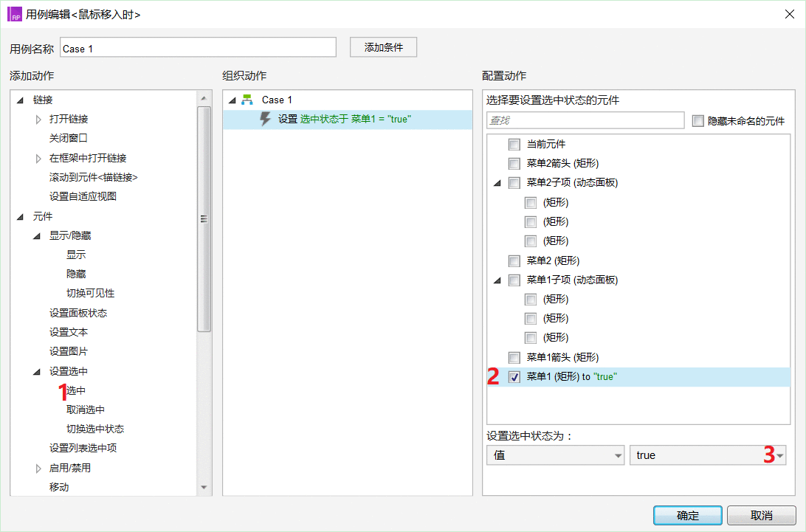Select the 切换可见性 action
The image size is (806, 532).
click(91, 294)
